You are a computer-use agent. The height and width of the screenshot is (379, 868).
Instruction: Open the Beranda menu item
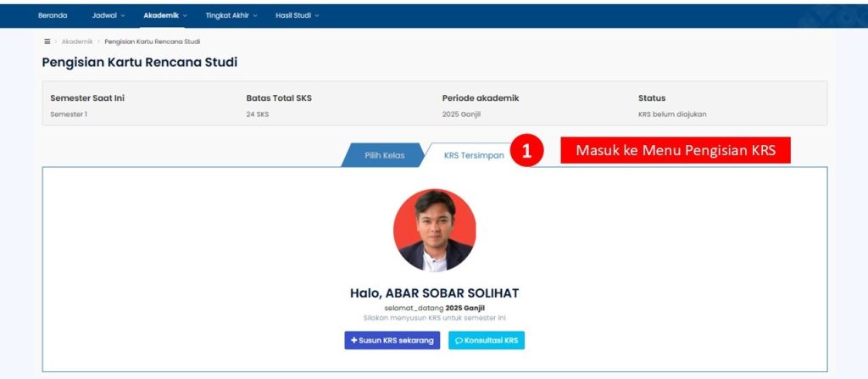pyautogui.click(x=53, y=15)
